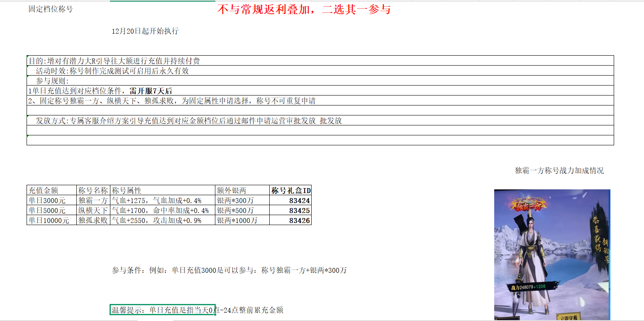Select the 参与条件 example text cell
Screen dimensions: 644x321
click(229, 270)
